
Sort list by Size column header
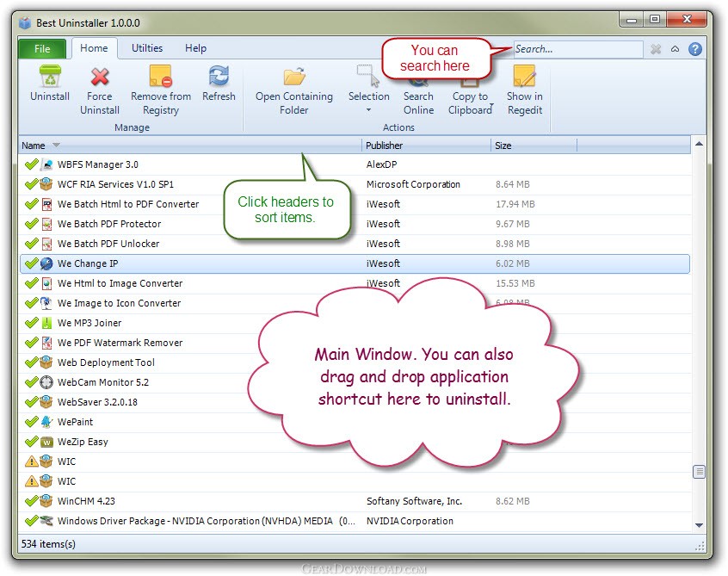[x=534, y=146]
